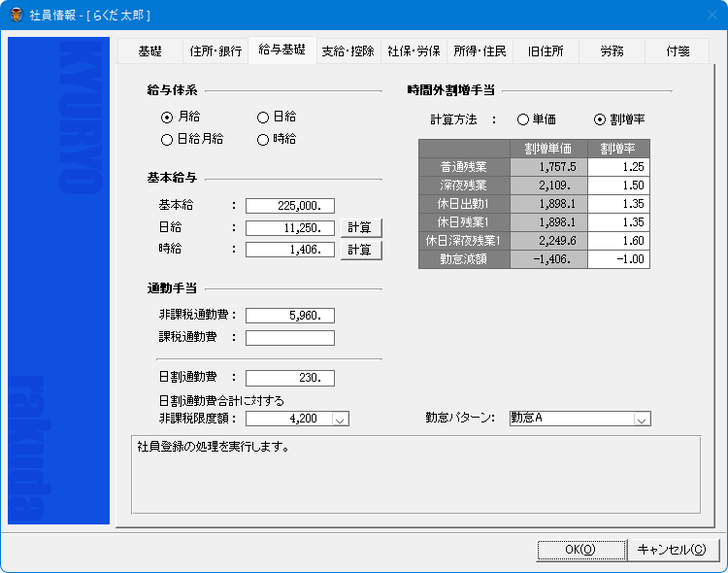Click 休日深夜残業1 割増率 cell 1.60
728x573 pixels.
click(618, 241)
